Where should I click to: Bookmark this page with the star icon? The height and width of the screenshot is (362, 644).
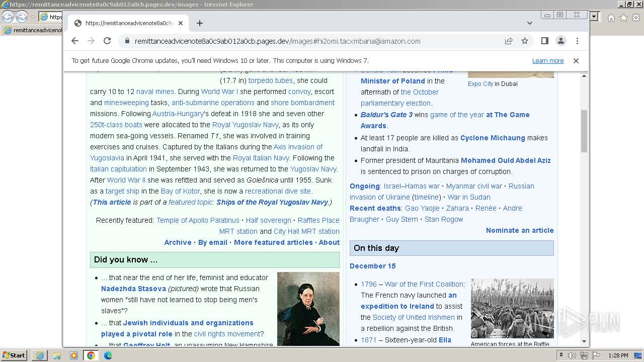(525, 41)
